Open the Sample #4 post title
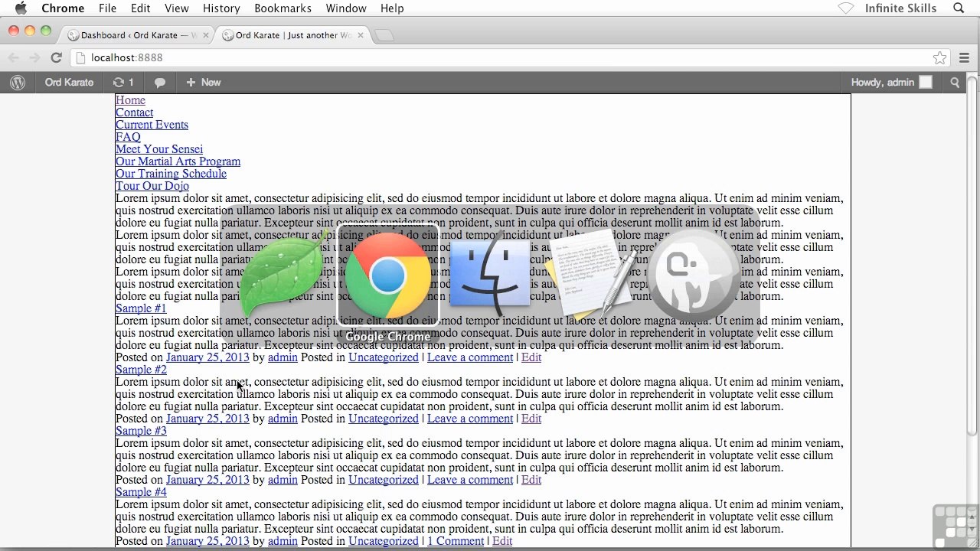The width and height of the screenshot is (980, 551). tap(141, 492)
